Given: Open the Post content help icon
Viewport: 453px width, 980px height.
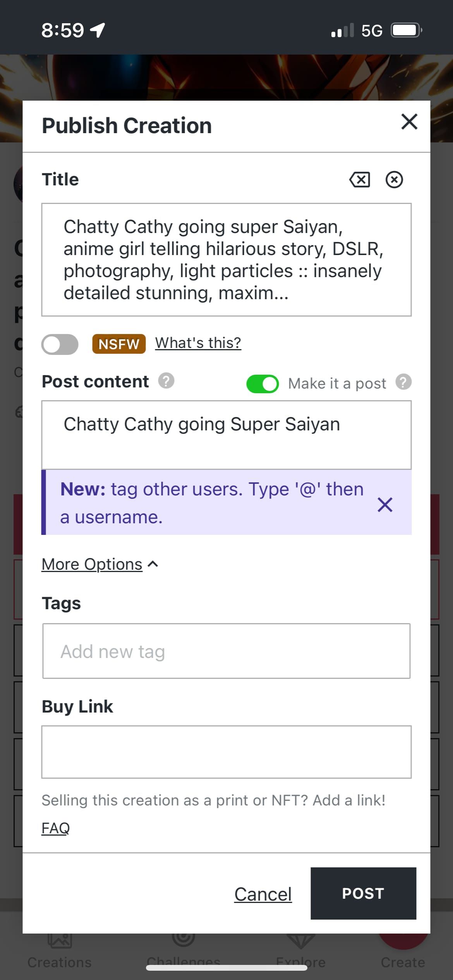Looking at the screenshot, I should pyautogui.click(x=166, y=381).
